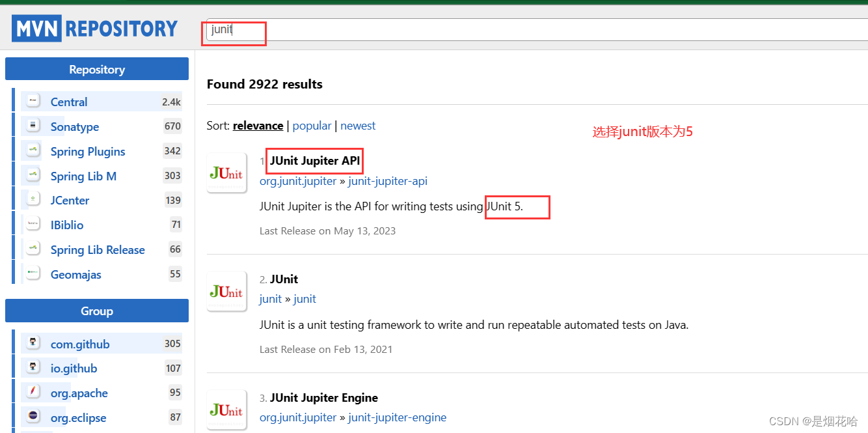The image size is (868, 433).
Task: Click the 670 count next to Sonatype
Action: coord(172,126)
